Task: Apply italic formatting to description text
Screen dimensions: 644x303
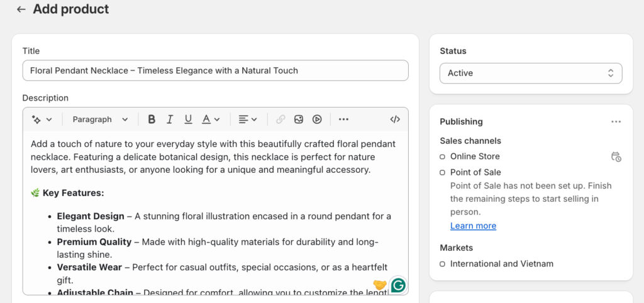Action: pyautogui.click(x=169, y=119)
